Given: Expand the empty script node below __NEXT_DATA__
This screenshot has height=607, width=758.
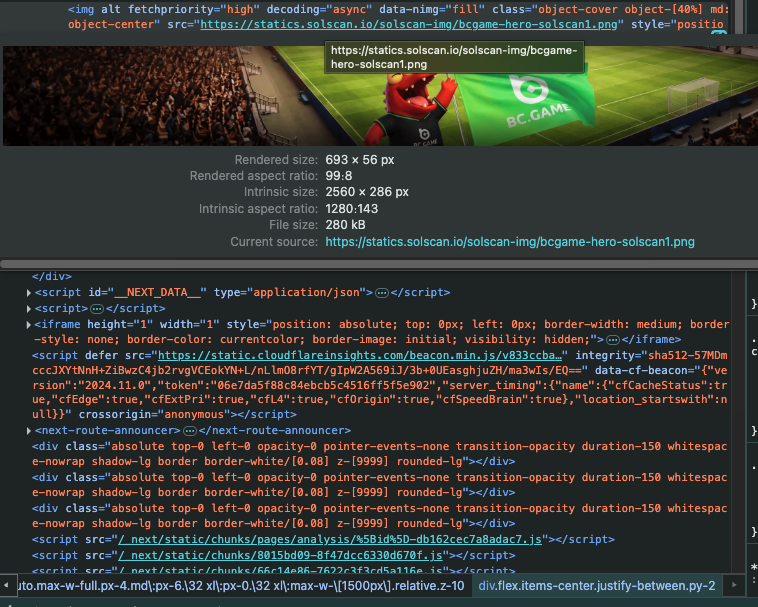Looking at the screenshot, I should coord(29,309).
